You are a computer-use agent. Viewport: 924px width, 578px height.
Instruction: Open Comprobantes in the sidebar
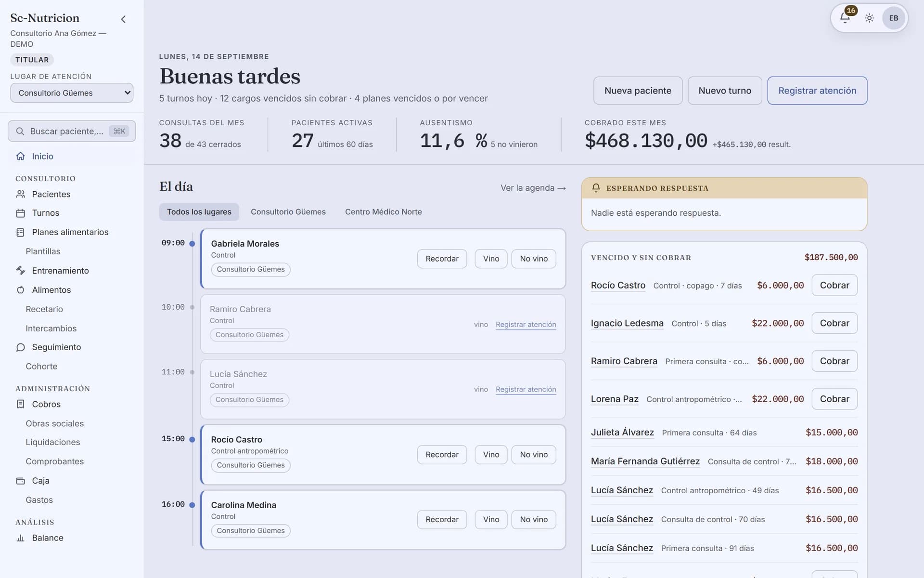coord(54,461)
